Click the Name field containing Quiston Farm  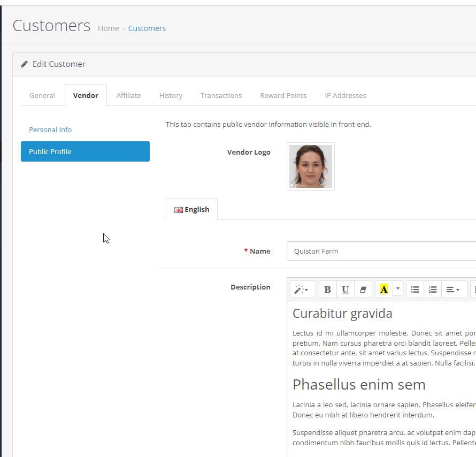tap(381, 251)
